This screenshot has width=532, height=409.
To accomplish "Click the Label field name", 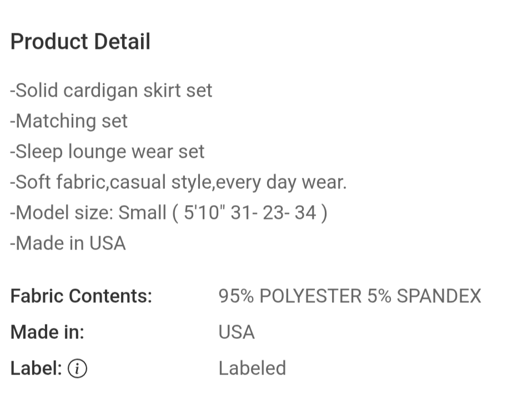I will click(36, 368).
